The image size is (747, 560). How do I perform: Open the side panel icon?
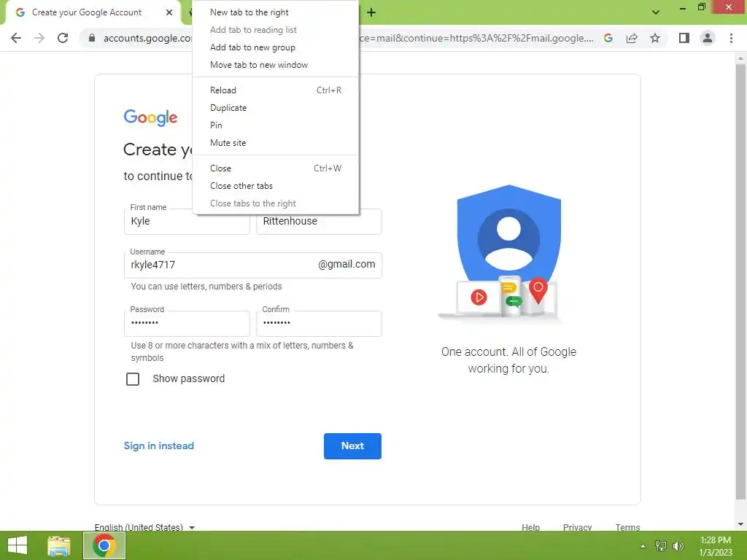click(684, 38)
